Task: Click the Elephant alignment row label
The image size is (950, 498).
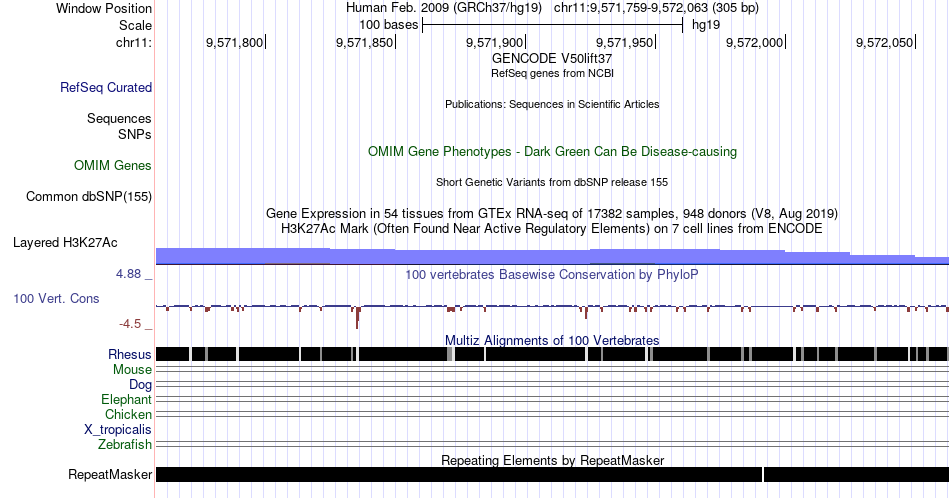Action: (127, 399)
